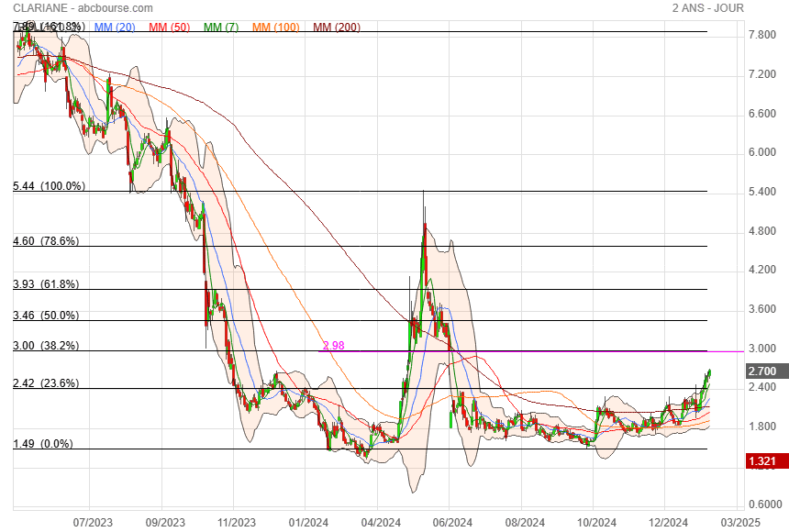Select the 3.46 (50.0%) Fibonacci label
This screenshot has height=532, width=789.
(x=46, y=316)
